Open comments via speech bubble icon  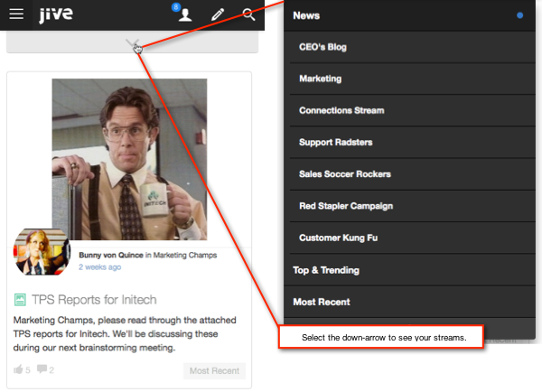point(42,369)
